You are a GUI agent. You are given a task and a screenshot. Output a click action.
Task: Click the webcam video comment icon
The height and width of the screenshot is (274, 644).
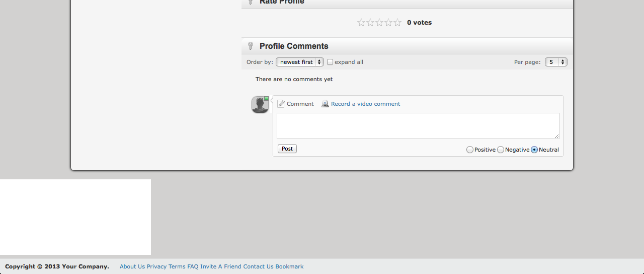pyautogui.click(x=325, y=104)
